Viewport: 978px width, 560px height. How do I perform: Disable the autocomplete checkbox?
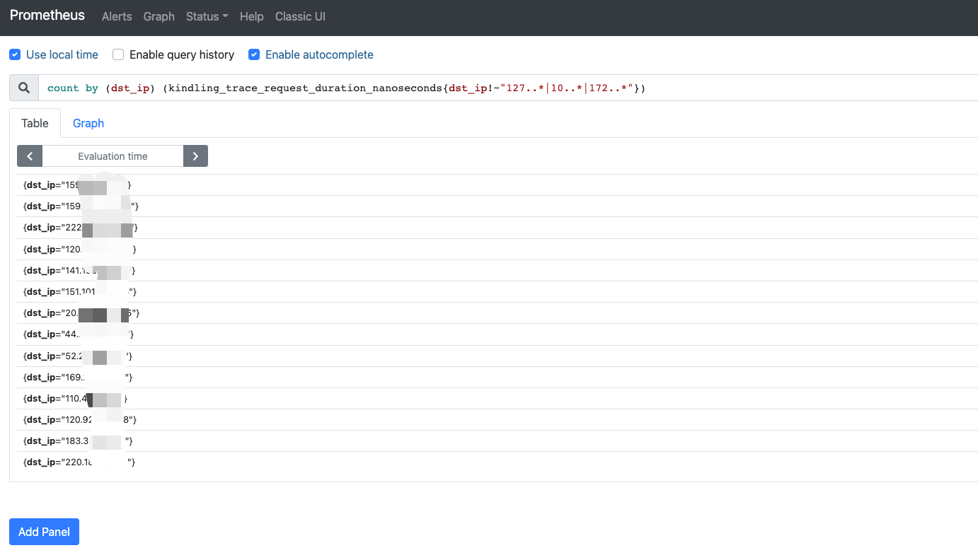[254, 54]
